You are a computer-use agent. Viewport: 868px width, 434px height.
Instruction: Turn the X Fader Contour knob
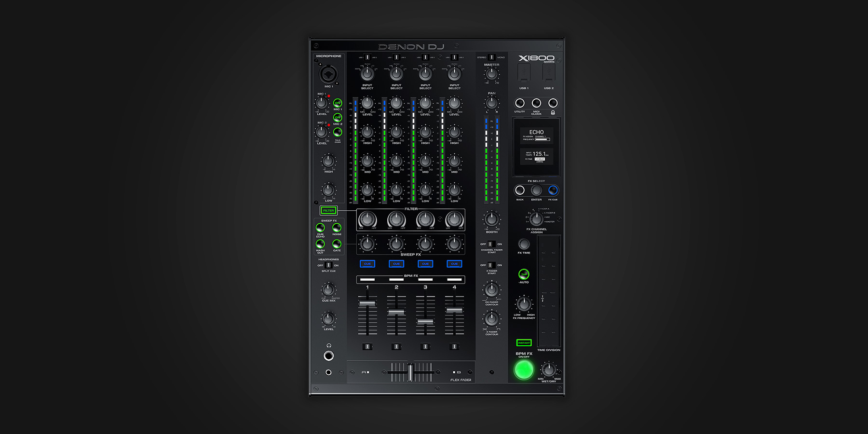(x=491, y=318)
